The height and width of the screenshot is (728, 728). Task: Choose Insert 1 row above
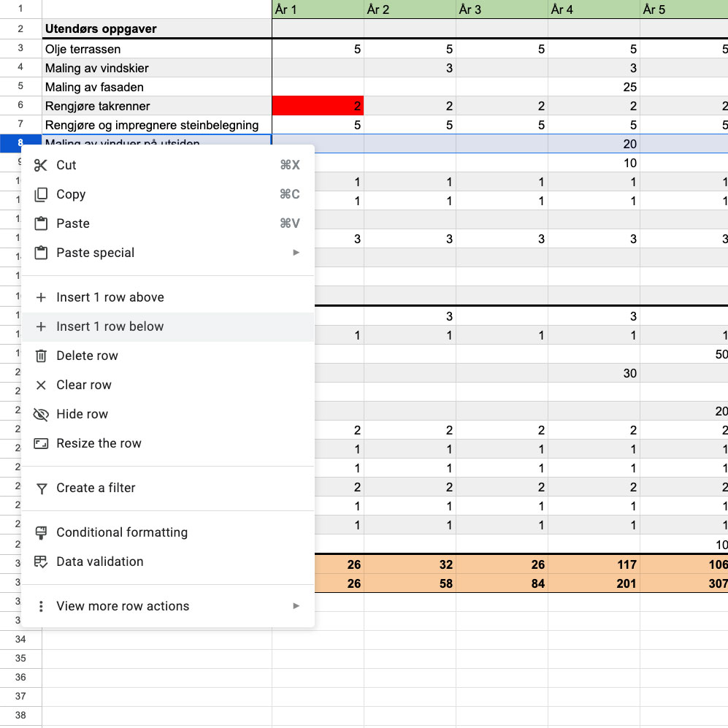point(110,297)
